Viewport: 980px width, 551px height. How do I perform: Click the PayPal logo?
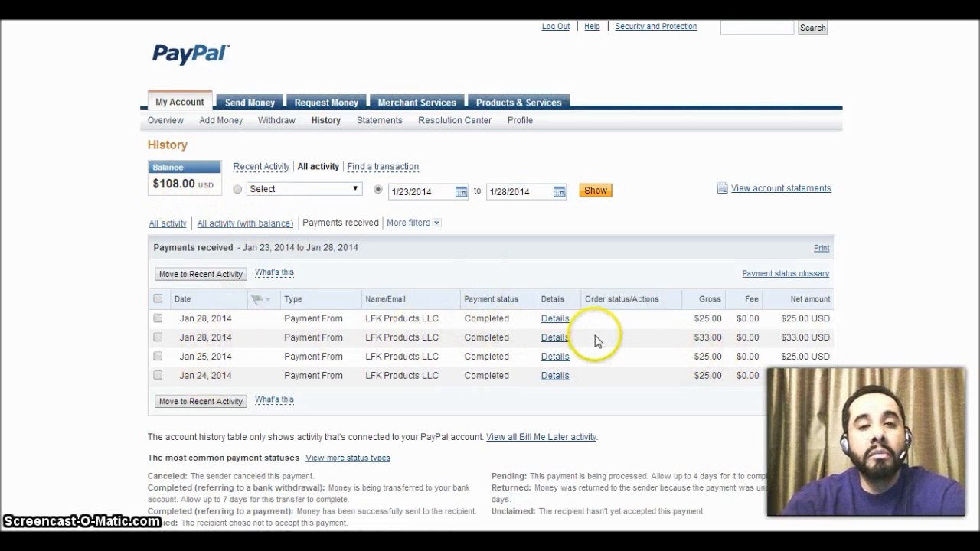point(191,54)
